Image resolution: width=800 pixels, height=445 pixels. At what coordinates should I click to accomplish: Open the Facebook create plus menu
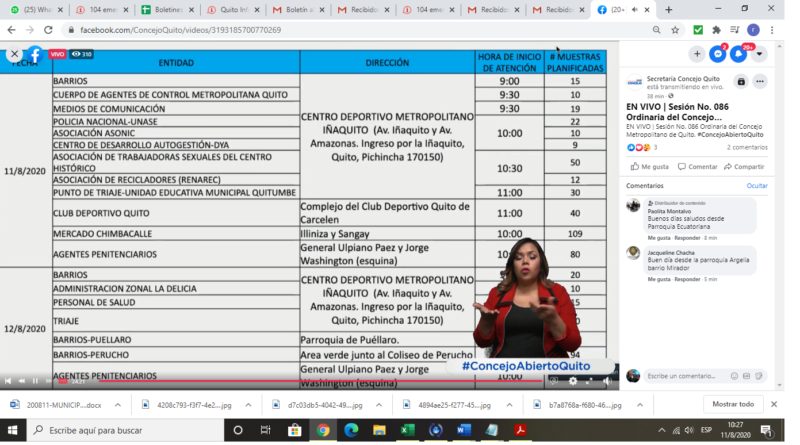pos(696,54)
